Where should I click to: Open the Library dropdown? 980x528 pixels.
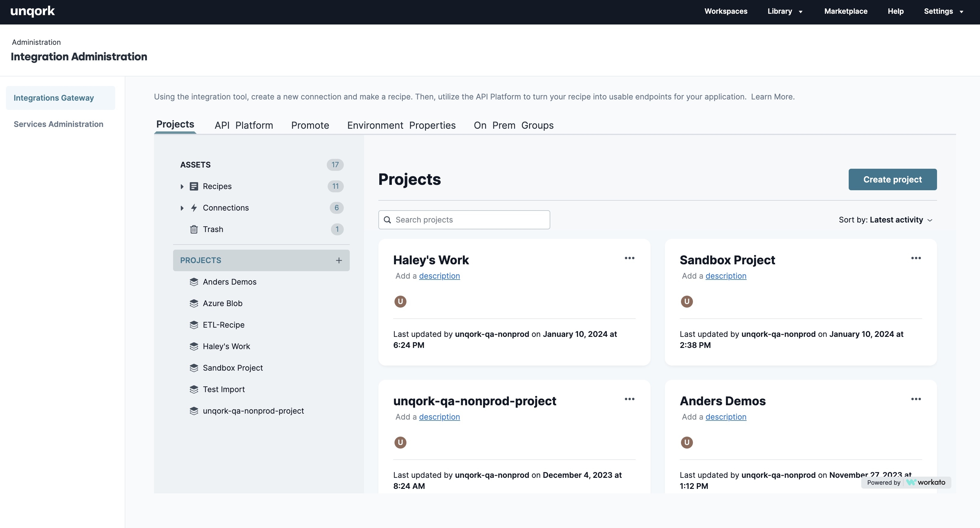coord(785,11)
